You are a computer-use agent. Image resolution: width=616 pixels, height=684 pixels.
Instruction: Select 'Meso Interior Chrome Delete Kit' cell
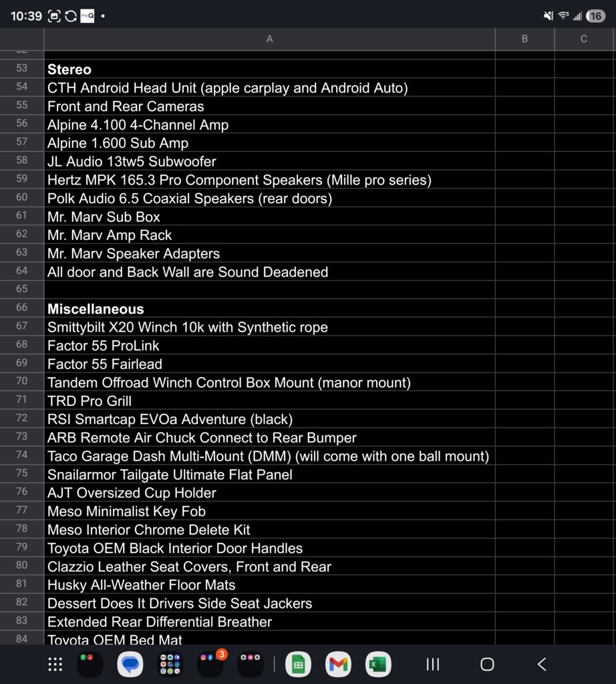click(269, 529)
